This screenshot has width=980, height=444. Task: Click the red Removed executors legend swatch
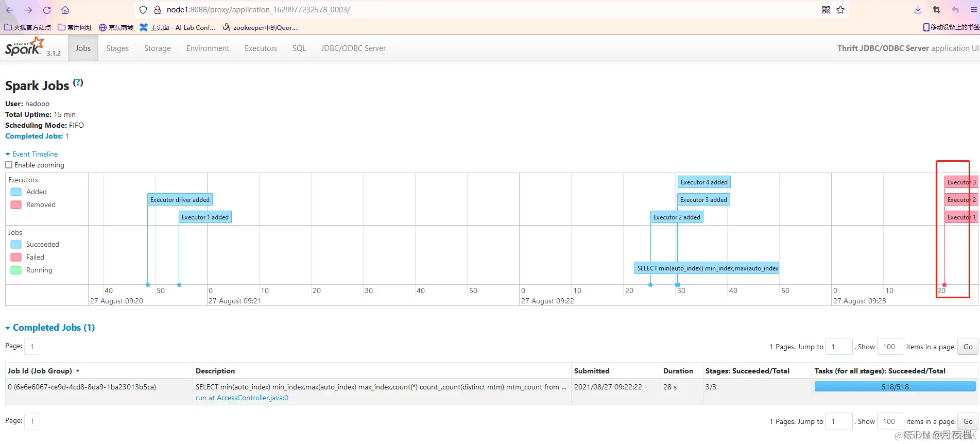[x=16, y=204]
